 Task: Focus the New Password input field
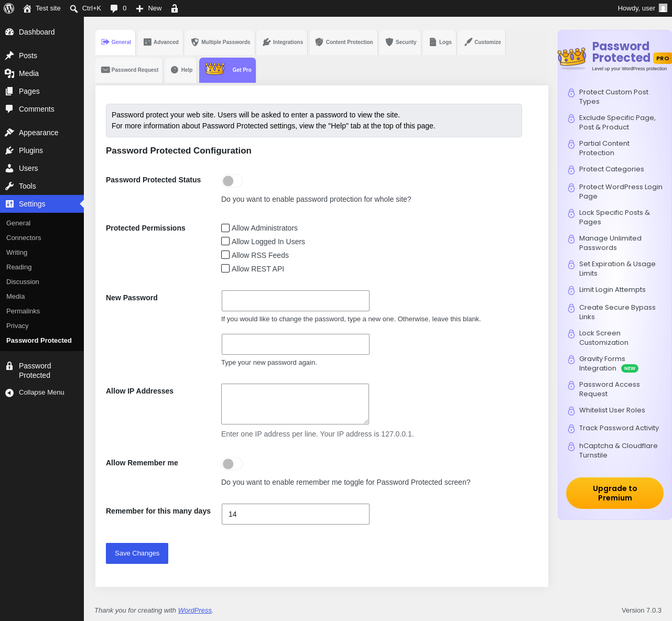[x=296, y=301]
